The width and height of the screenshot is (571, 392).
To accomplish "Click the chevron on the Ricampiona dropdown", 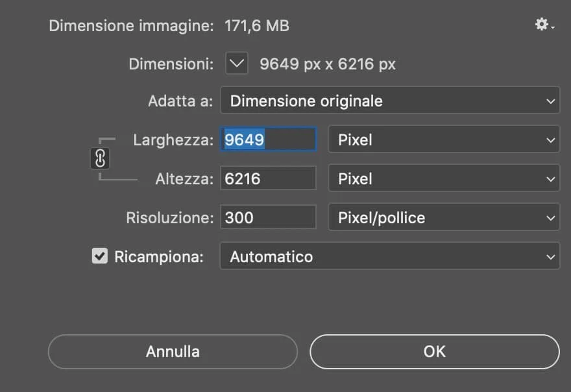I will (551, 257).
